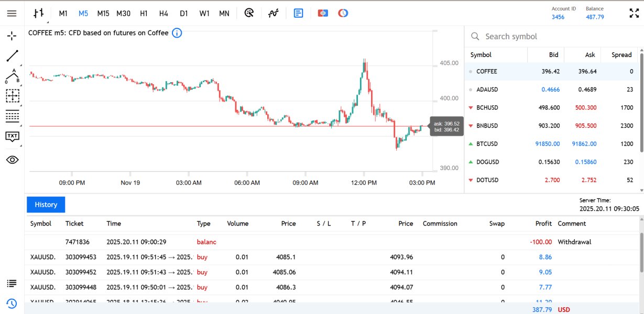Open the hamburger main menu
The image size is (644, 314).
pos(12,14)
